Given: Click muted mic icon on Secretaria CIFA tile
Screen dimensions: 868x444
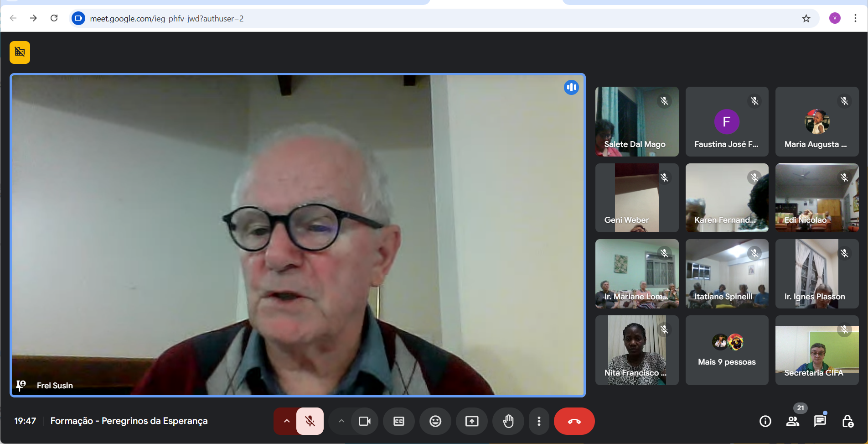Looking at the screenshot, I should pos(844,329).
